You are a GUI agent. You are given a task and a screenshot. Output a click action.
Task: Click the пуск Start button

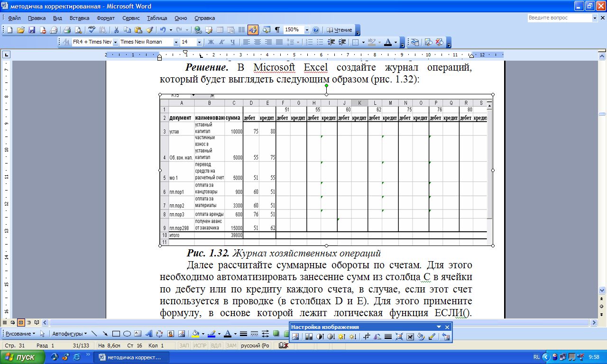[22, 357]
